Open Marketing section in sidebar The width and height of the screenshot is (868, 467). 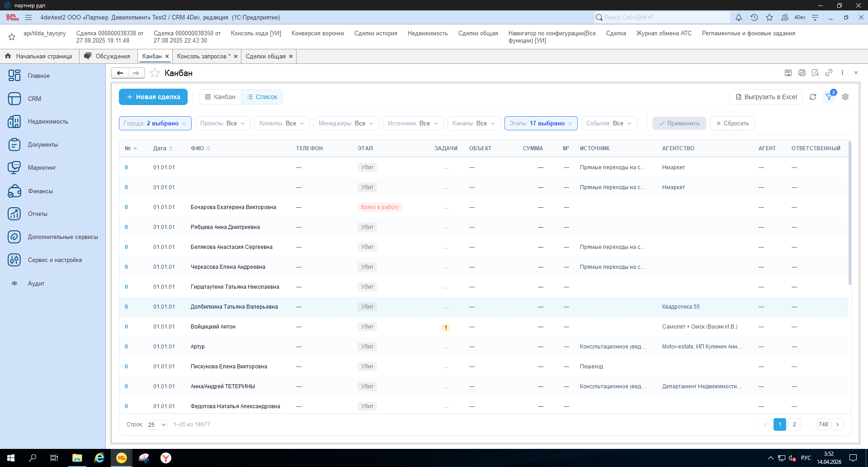[42, 167]
